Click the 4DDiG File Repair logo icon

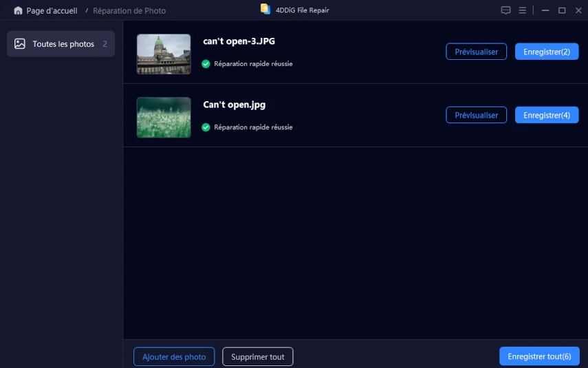click(x=265, y=9)
